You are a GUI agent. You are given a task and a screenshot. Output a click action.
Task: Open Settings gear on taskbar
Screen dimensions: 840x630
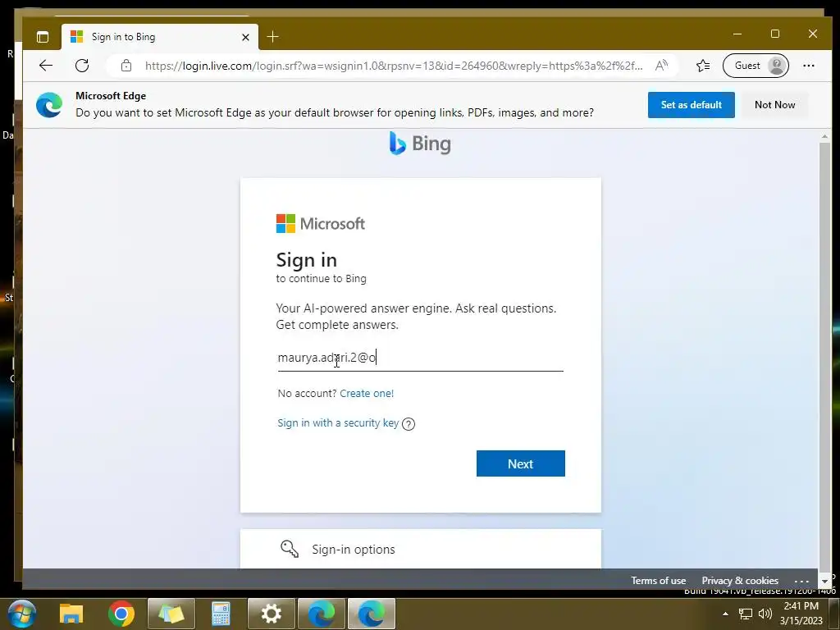pyautogui.click(x=271, y=614)
